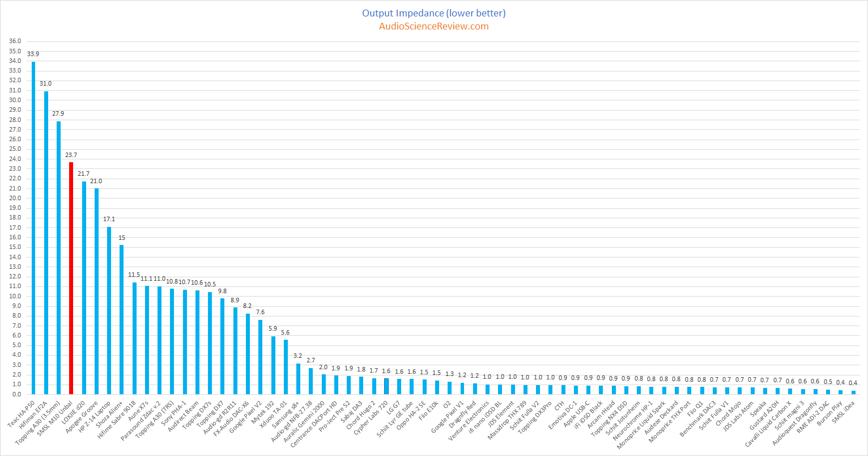Click the '17.1' value label
Viewport: 868px width, 456px height.
[109, 219]
